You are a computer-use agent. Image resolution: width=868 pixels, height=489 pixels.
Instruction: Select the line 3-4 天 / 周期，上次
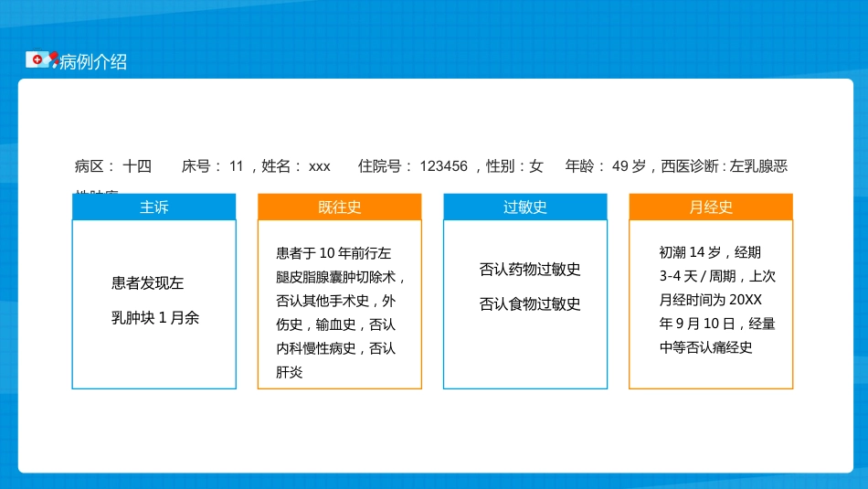717,276
